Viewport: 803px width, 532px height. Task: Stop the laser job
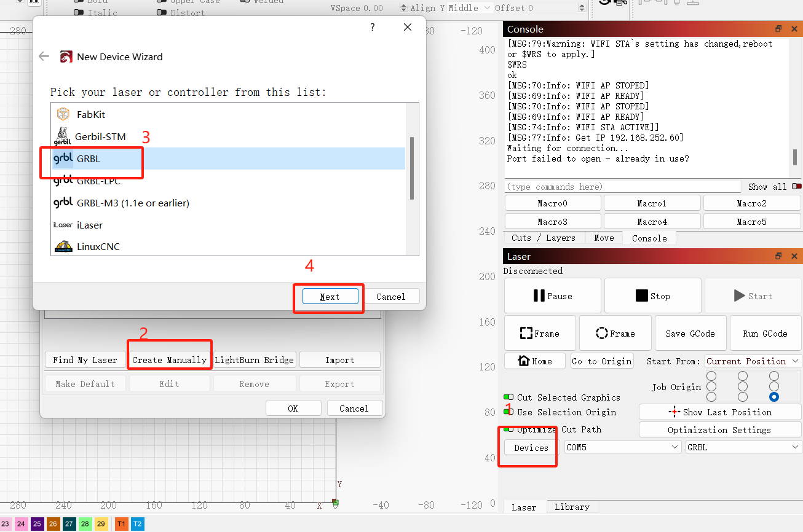tap(653, 295)
